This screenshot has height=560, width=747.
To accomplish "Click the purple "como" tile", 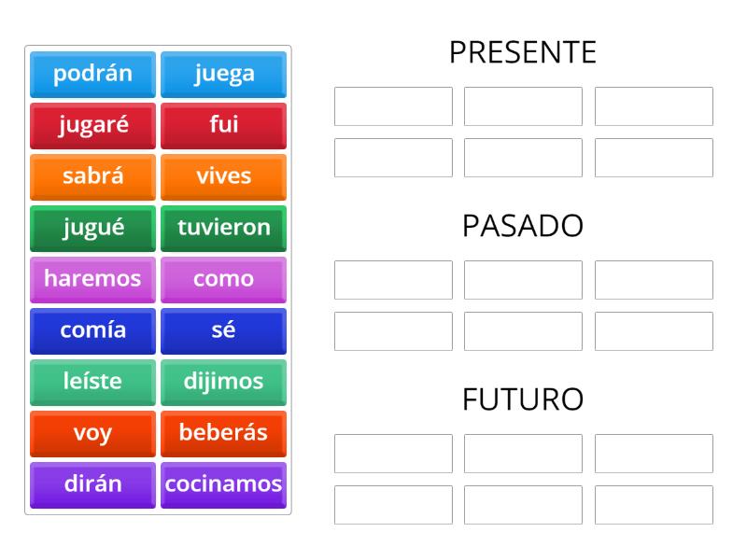I will coord(223,279).
